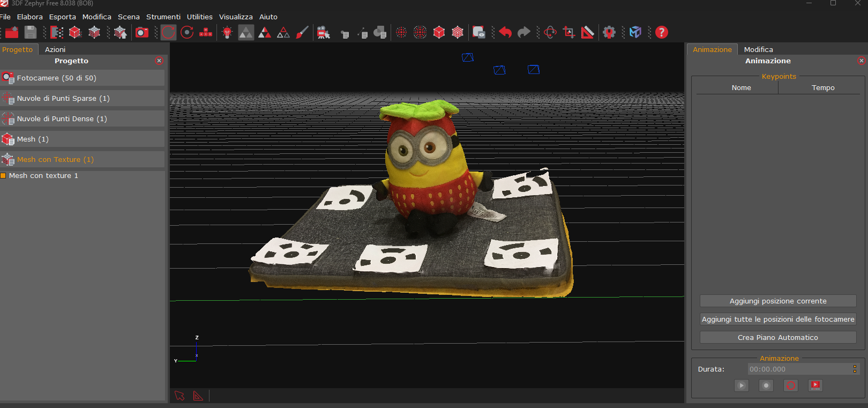Screen dimensions: 868x408
Task: Expand Nuvole di Punti Sparse section
Action: [x=83, y=98]
